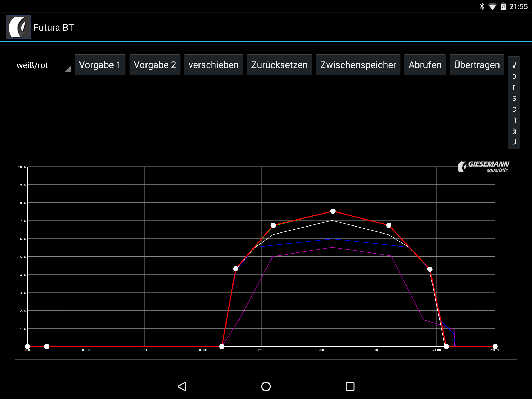Select the curve point at 00:00

28,346
